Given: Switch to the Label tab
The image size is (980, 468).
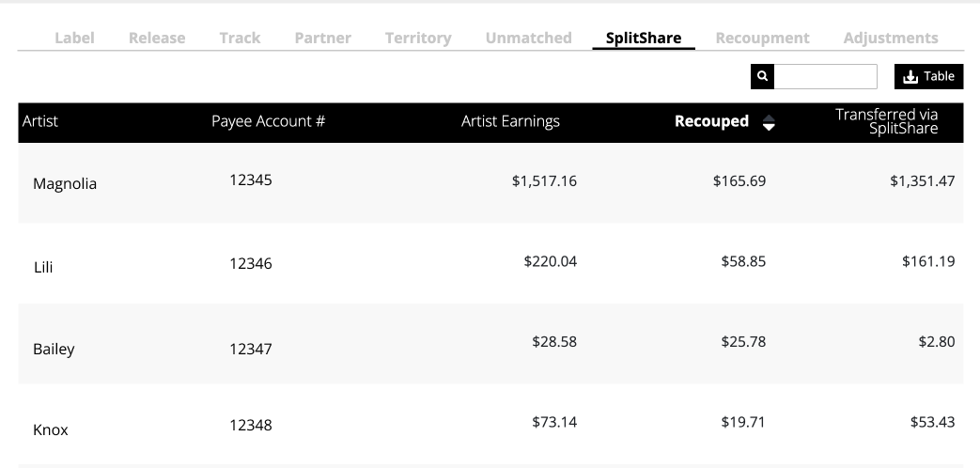Looking at the screenshot, I should (x=74, y=39).
